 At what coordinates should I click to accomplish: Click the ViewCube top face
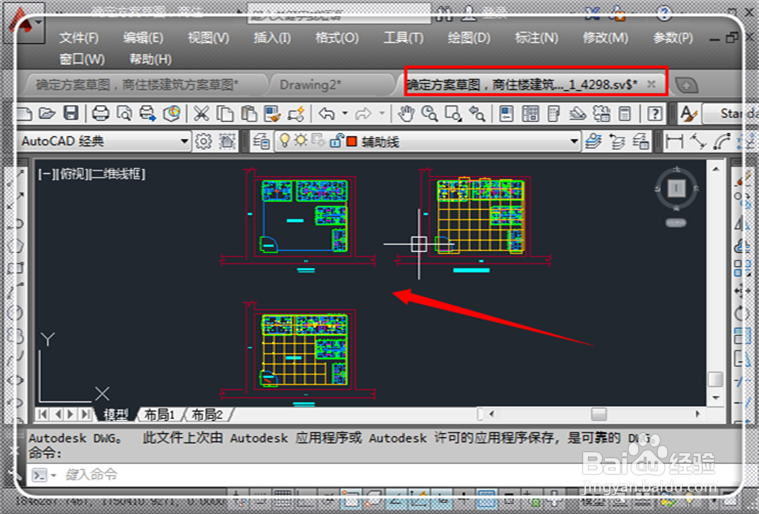(676, 188)
